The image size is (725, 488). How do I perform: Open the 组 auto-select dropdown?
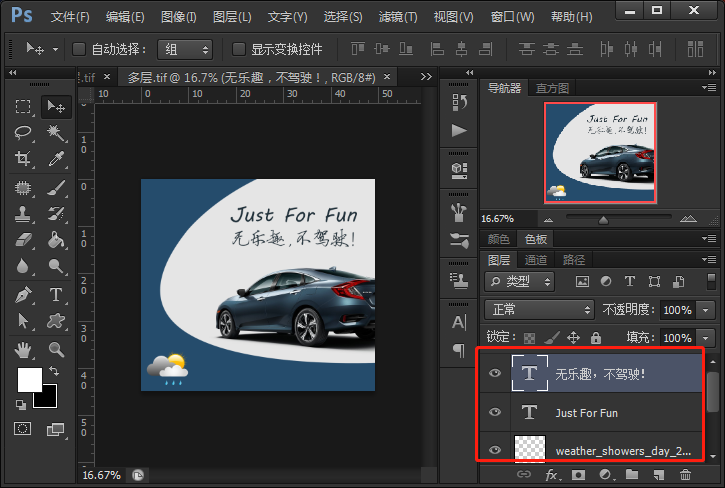tap(186, 49)
